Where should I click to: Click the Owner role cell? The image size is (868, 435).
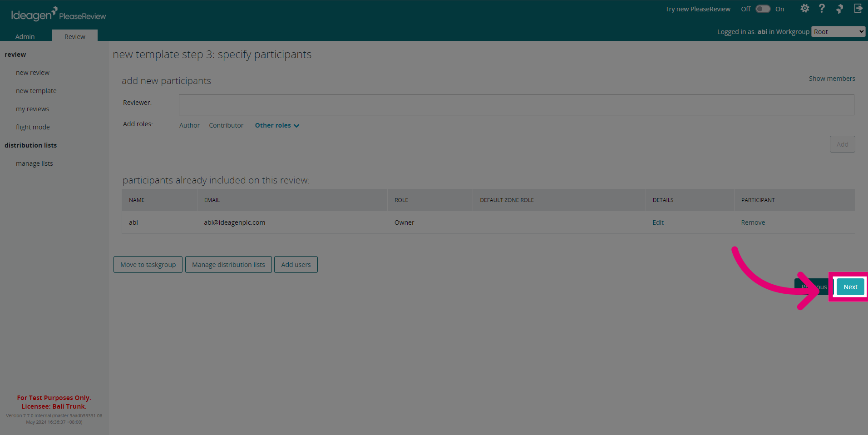(x=404, y=222)
